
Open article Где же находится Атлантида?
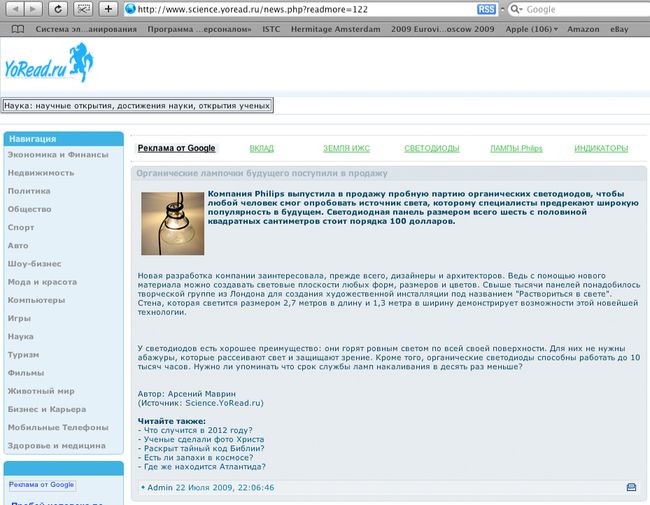click(x=205, y=467)
